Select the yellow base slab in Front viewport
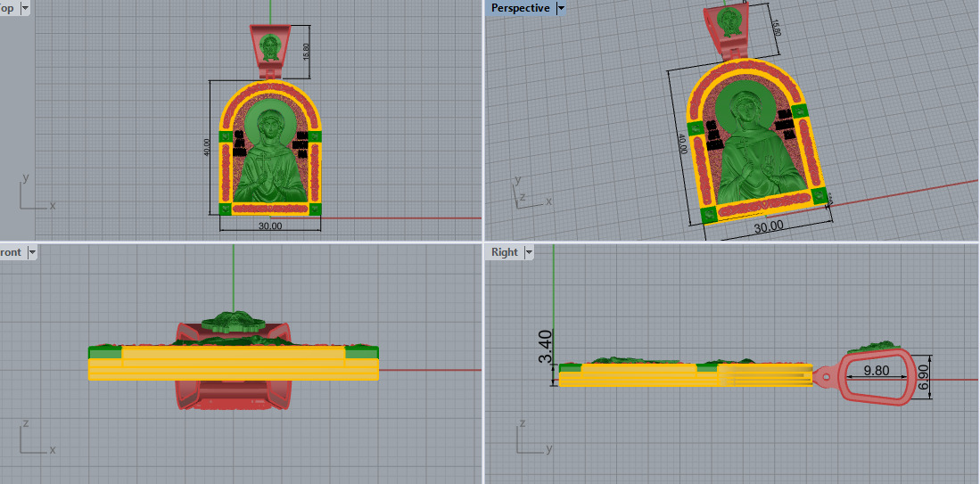Viewport: 980px width, 484px height. [233, 368]
